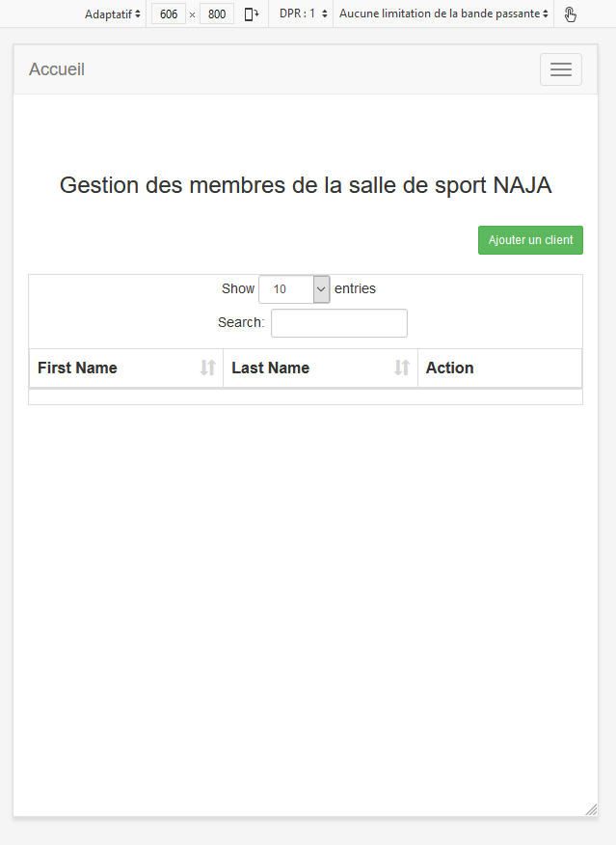Click the viewport height field

217,14
